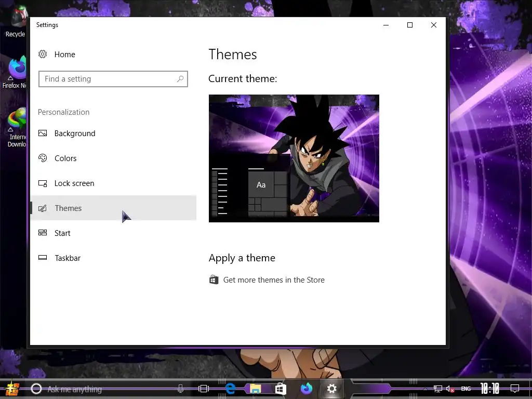532x399 pixels.
Task: Click the Background picture icon
Action: (43, 134)
